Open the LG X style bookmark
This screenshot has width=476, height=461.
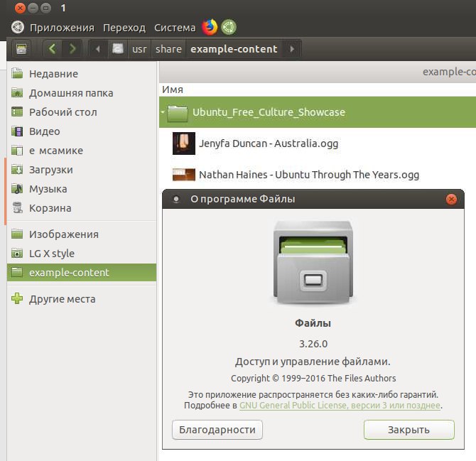82,253
